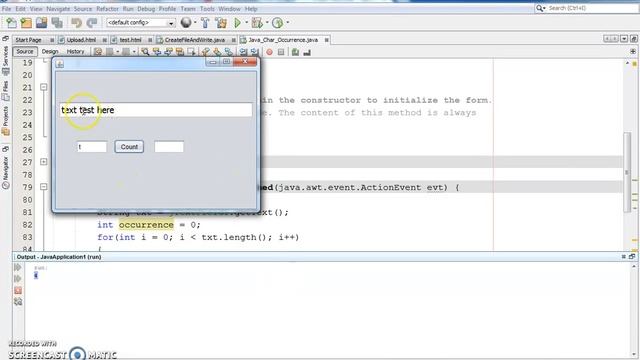The width and height of the screenshot is (640, 360).
Task: Click the Uncomment lines icon
Action: 307,52
